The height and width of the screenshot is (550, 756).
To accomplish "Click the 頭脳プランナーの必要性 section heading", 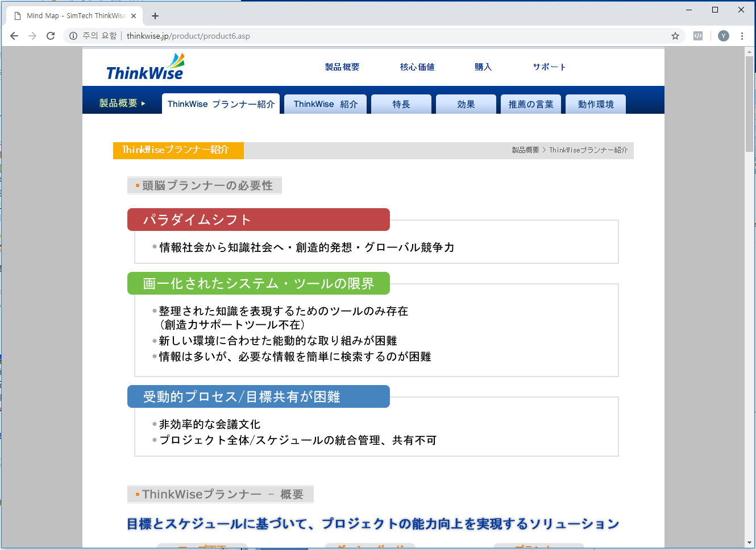I will (205, 185).
